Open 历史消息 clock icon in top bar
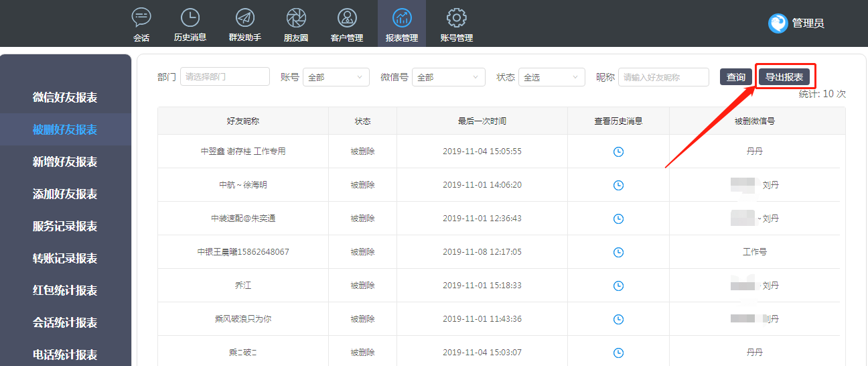 (190, 17)
